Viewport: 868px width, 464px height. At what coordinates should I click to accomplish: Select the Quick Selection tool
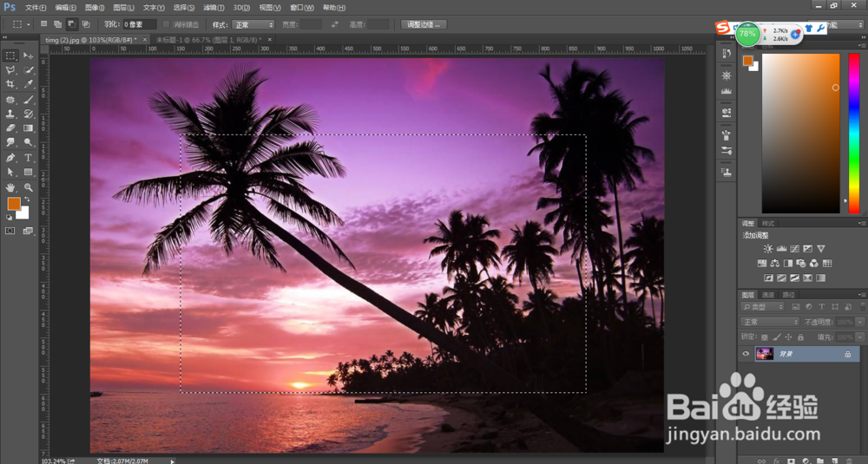[x=29, y=70]
